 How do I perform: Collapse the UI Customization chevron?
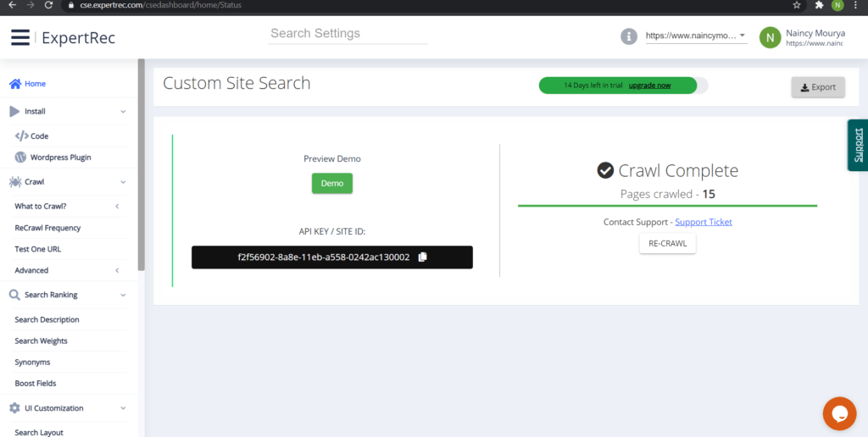[x=123, y=409]
